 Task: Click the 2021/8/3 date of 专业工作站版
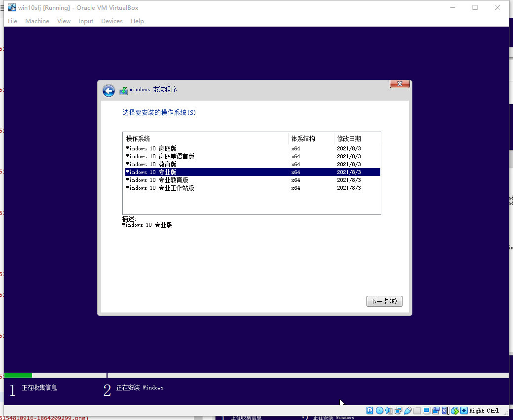pos(349,188)
